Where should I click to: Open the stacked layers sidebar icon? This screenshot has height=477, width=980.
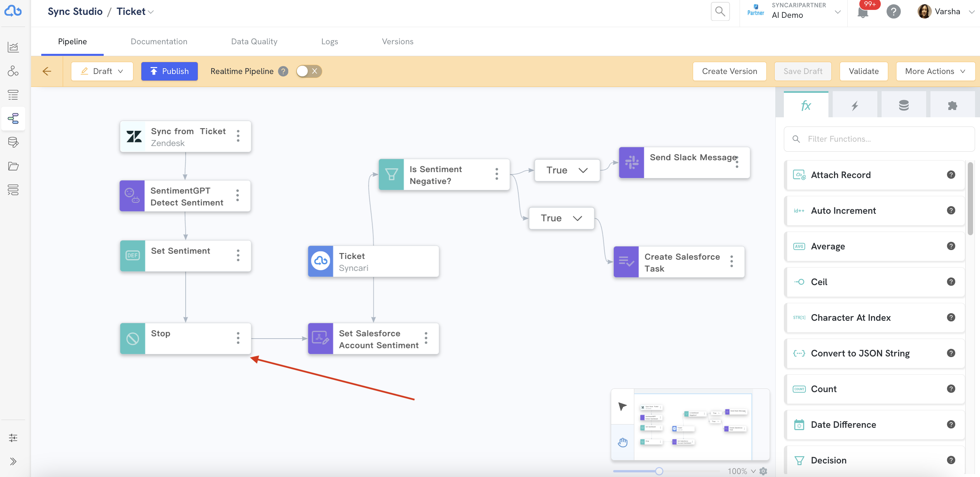[13, 190]
